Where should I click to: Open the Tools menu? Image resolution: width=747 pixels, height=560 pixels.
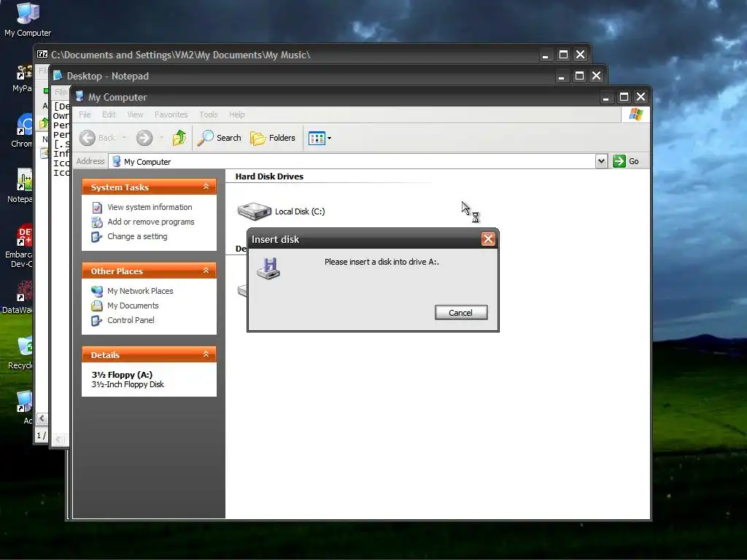[x=208, y=114]
